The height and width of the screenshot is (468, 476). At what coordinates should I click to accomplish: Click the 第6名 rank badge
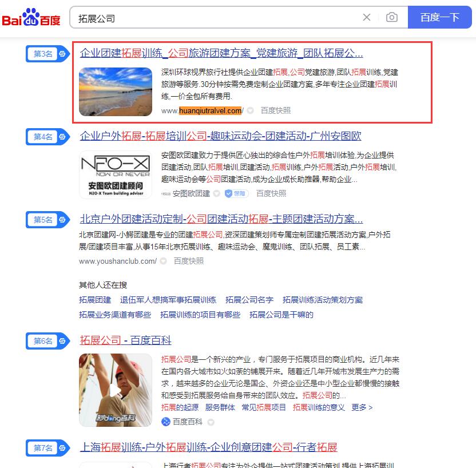(47, 341)
